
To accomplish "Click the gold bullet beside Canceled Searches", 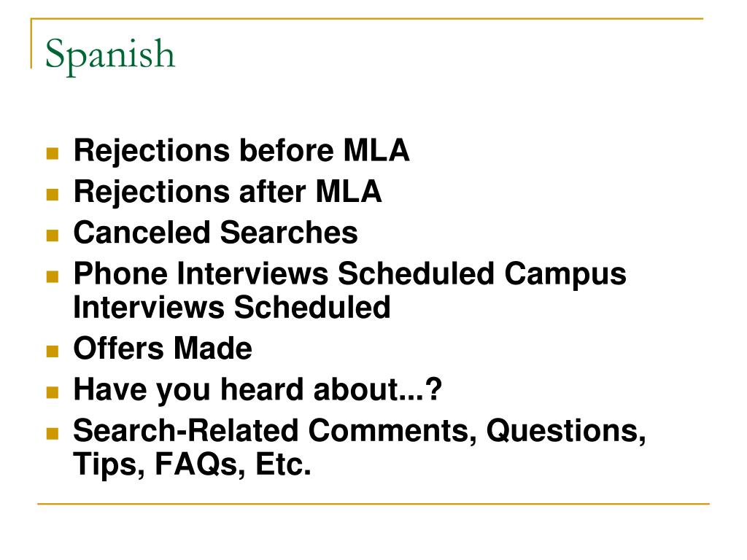I will 53,236.
